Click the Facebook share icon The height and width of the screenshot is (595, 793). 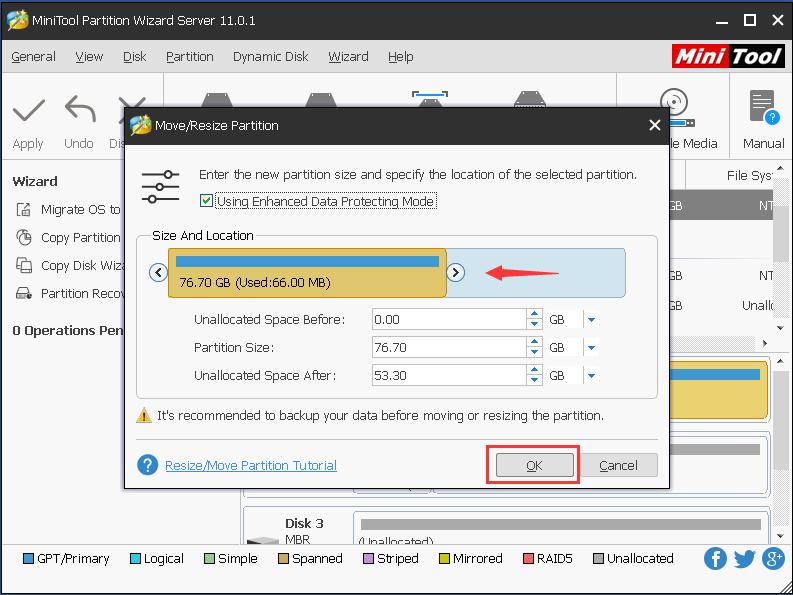point(715,559)
